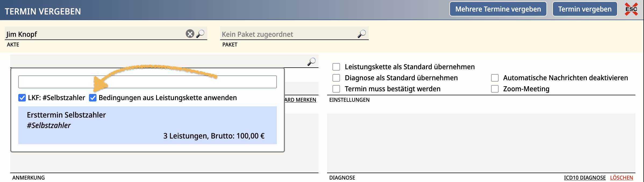Check Automatische Nachrichten deaktivieren
644x182 pixels.
tap(495, 78)
